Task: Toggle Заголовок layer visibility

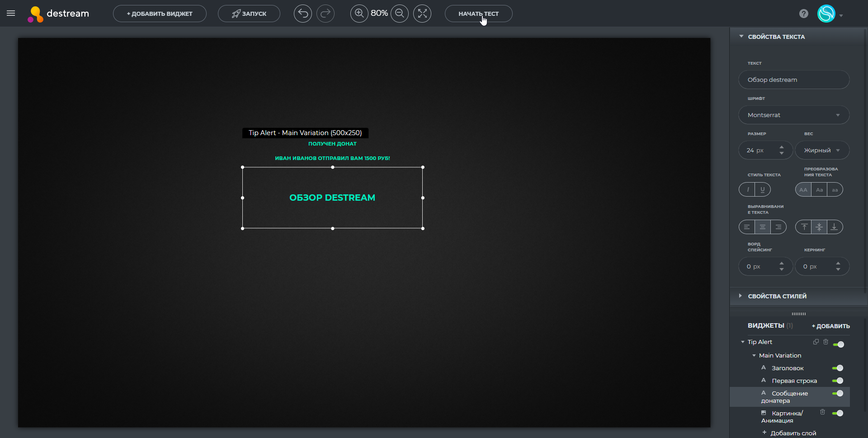Action: (x=838, y=368)
